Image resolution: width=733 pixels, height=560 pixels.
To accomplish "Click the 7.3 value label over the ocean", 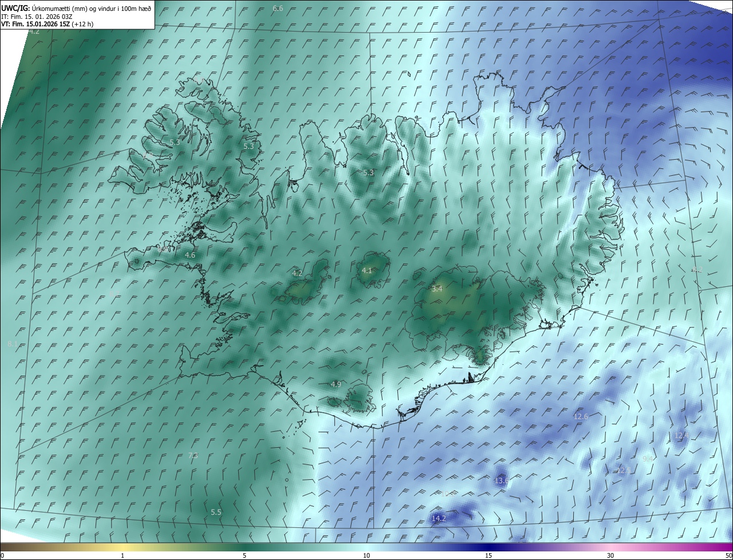I will click(x=193, y=456).
